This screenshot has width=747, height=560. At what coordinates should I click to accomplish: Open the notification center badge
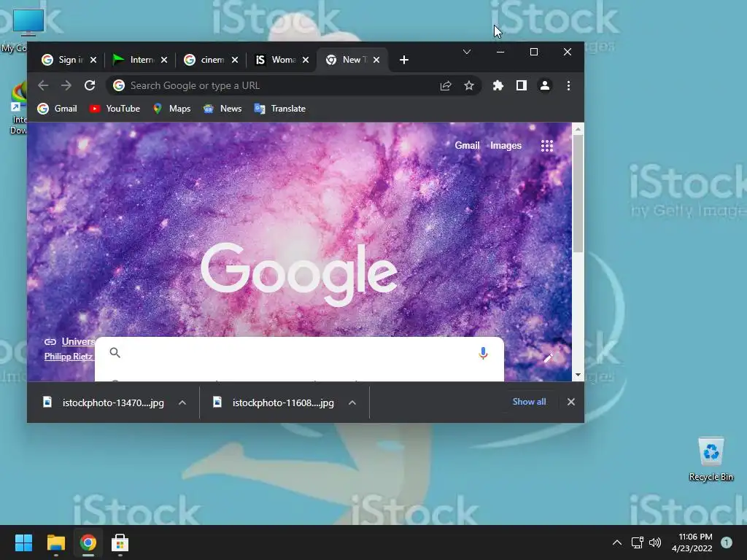click(727, 542)
